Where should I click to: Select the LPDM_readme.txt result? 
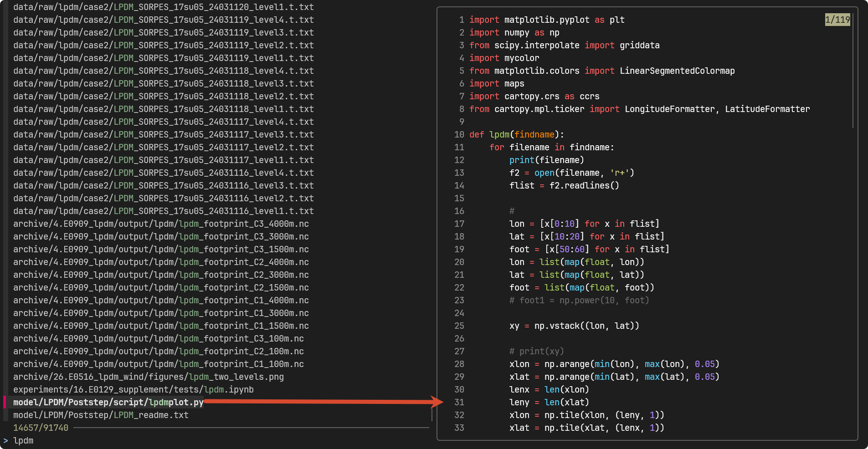pyautogui.click(x=101, y=415)
